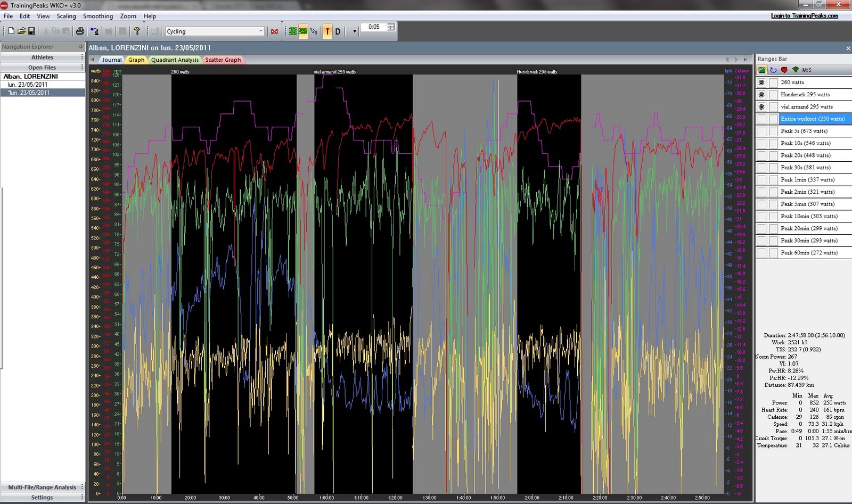The height and width of the screenshot is (504, 852).
Task: Click the red heart icon in Ranges Bar
Action: coord(784,70)
